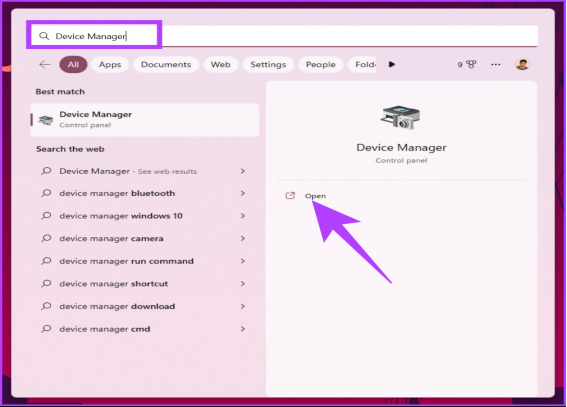Click the back arrow icon

pos(45,65)
